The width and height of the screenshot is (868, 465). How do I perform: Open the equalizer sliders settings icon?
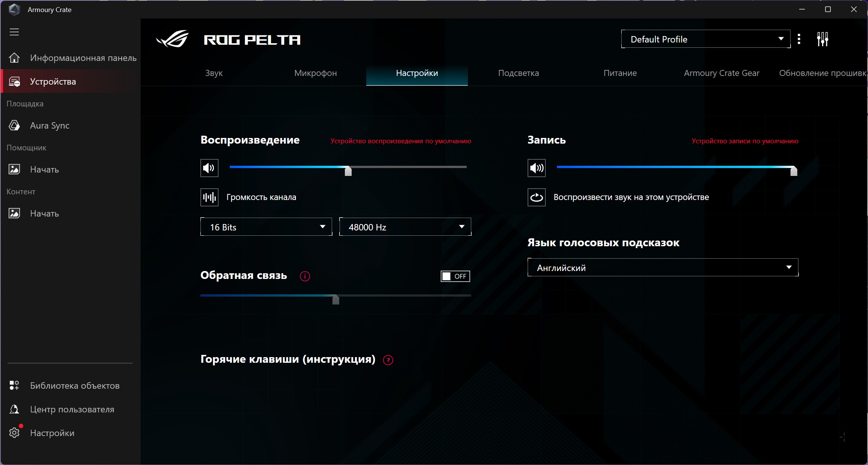pyautogui.click(x=822, y=39)
